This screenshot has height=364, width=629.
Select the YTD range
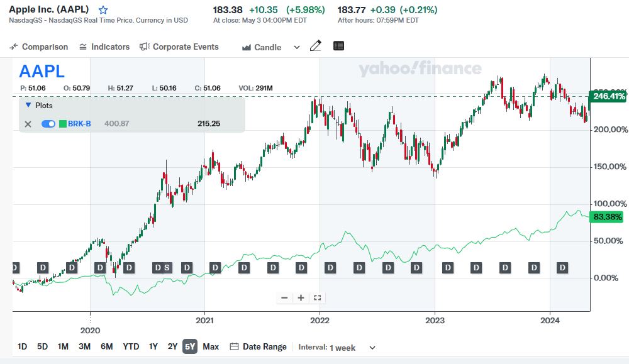tap(131, 347)
